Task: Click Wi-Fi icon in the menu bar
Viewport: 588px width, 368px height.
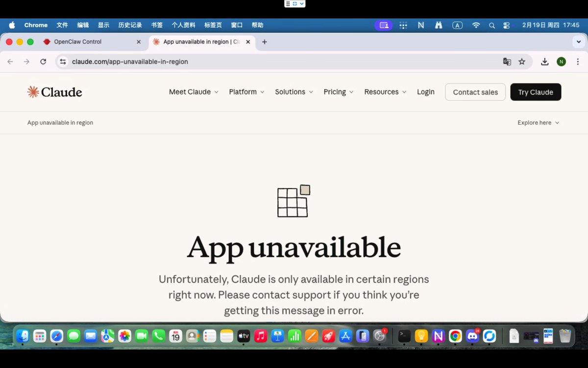Action: (x=476, y=25)
